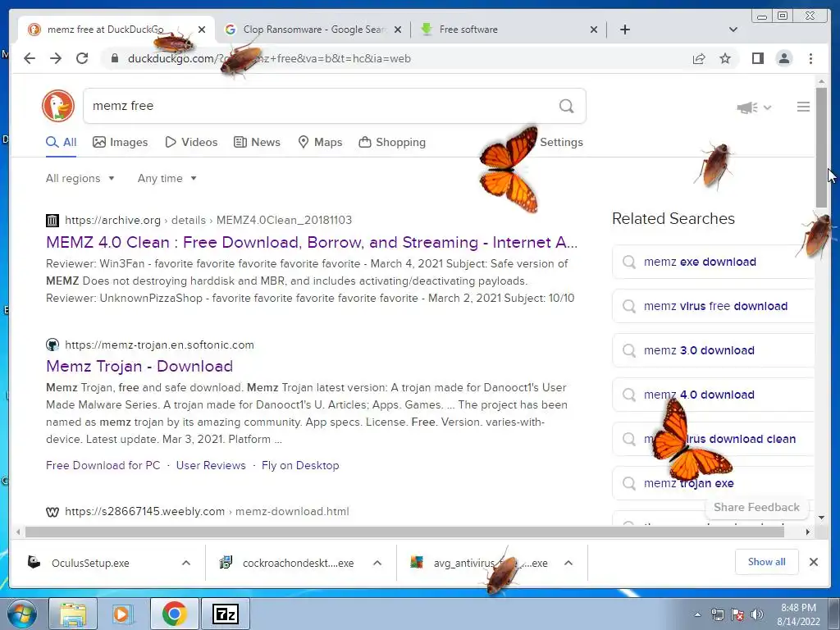Screen dimensions: 840x630
Task: Click the memz-trojan.en.softonic.com URL
Action: click(x=159, y=345)
